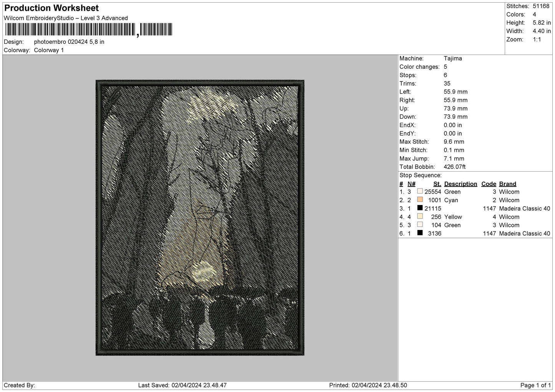The height and width of the screenshot is (392, 555).
Task: Click the Page 1 of 1 indicator
Action: [536, 385]
